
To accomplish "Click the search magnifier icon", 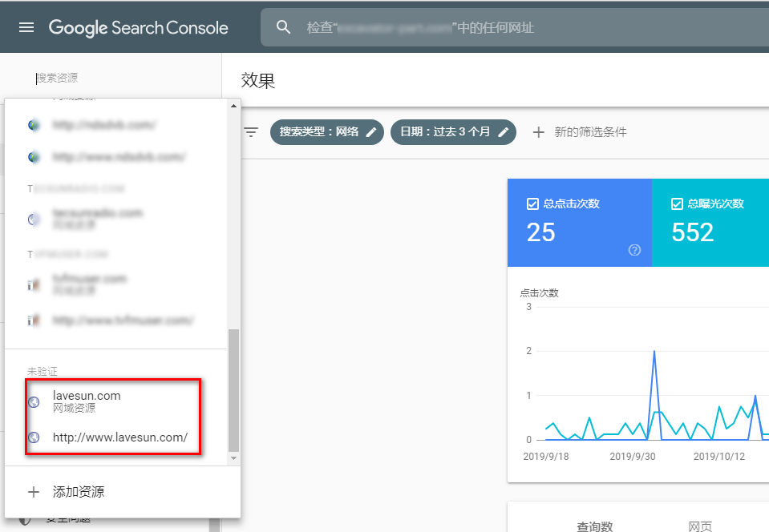I will pos(284,27).
